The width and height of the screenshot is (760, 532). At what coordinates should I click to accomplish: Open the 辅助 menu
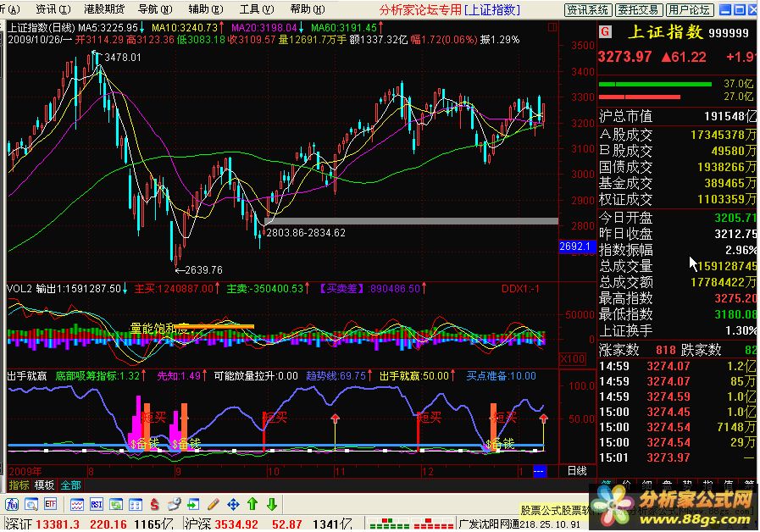click(x=206, y=9)
